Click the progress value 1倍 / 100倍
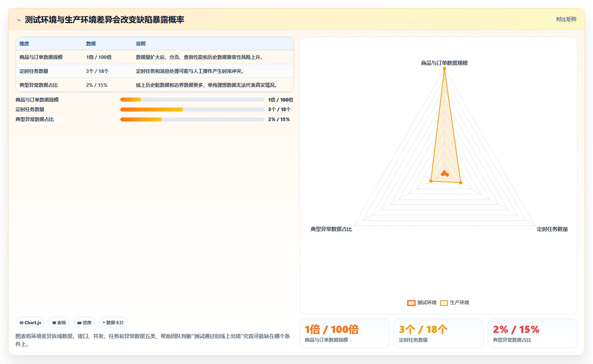The width and height of the screenshot is (593, 364). (280, 100)
